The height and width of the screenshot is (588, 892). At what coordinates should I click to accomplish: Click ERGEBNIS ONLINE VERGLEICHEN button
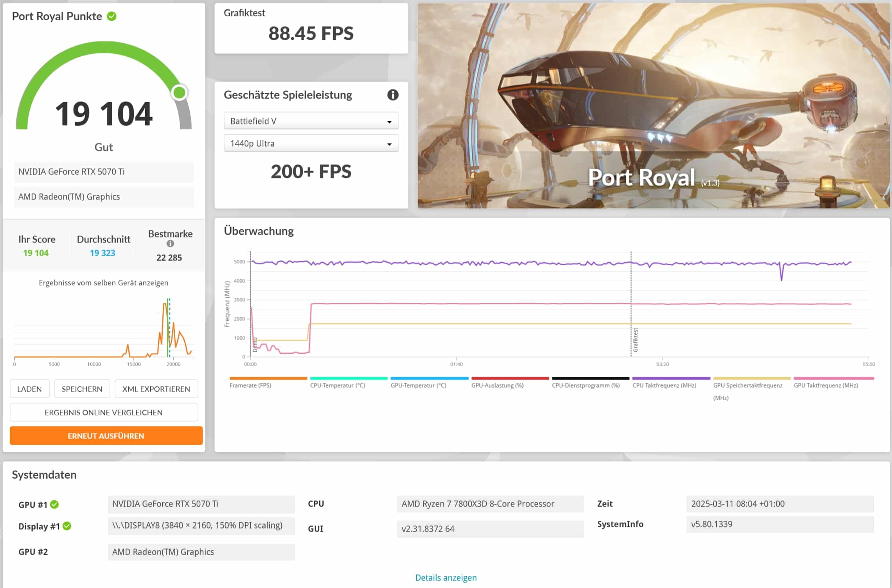pyautogui.click(x=104, y=412)
